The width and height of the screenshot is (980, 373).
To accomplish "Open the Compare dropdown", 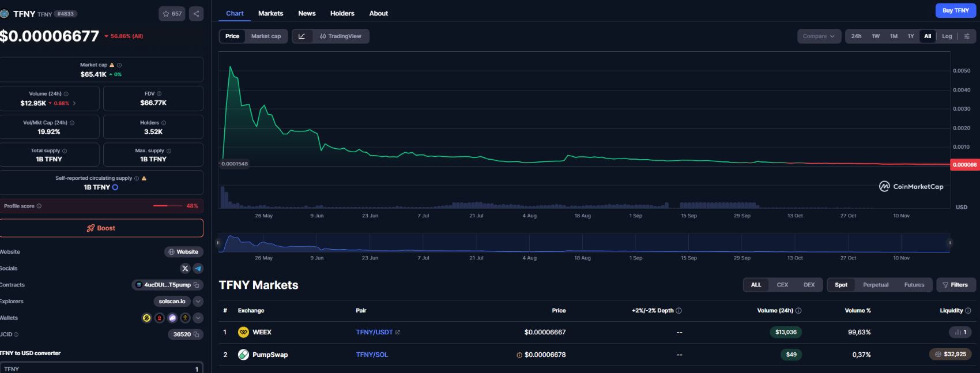I will [x=818, y=36].
